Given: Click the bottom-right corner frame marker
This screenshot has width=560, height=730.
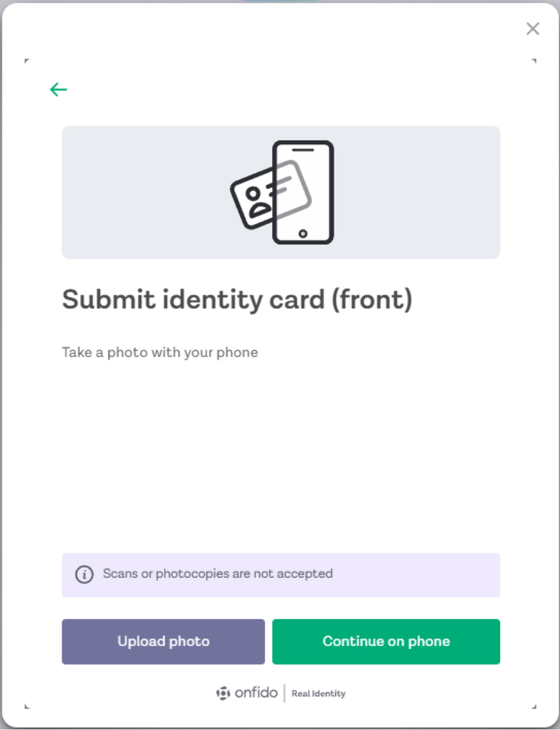Looking at the screenshot, I should coord(534,707).
